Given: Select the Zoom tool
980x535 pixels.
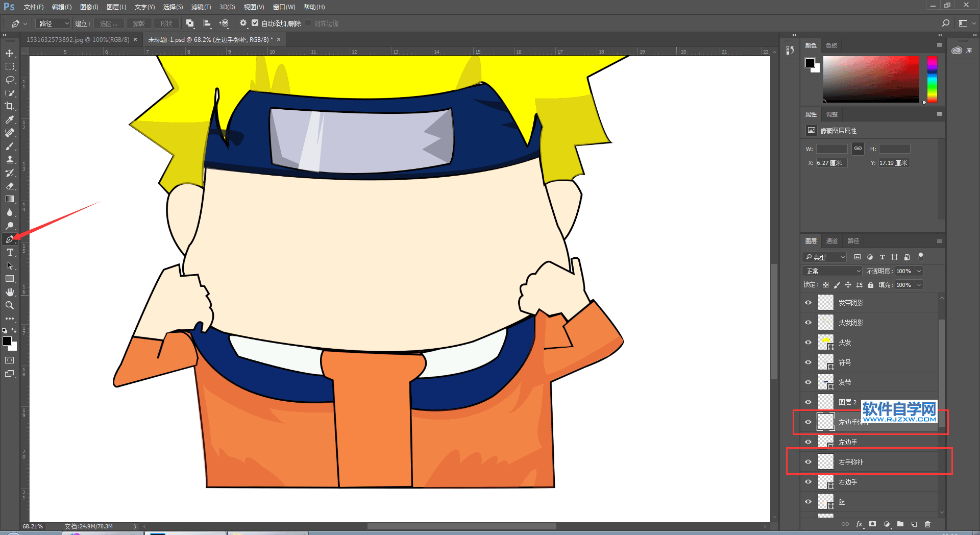Looking at the screenshot, I should [10, 305].
